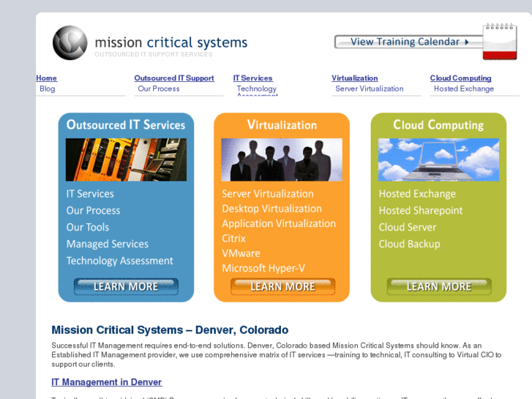Open IT Management in Denver link
The image size is (532, 399).
click(107, 382)
